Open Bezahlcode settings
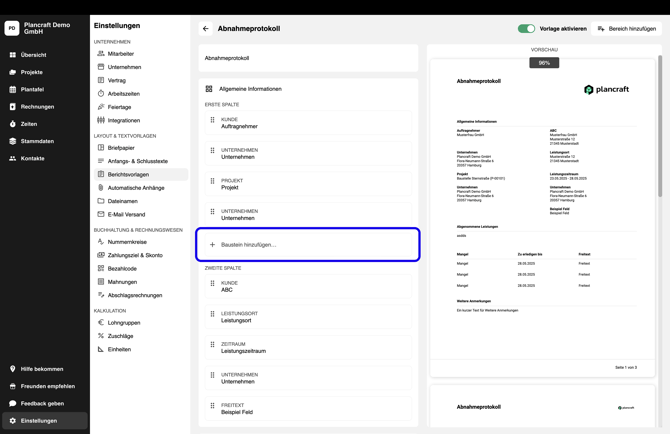The height and width of the screenshot is (434, 670). point(141,269)
